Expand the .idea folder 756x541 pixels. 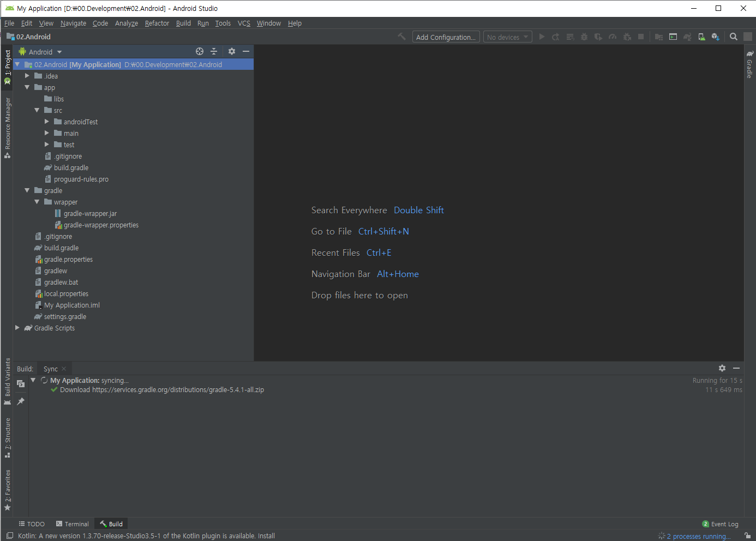click(x=27, y=76)
